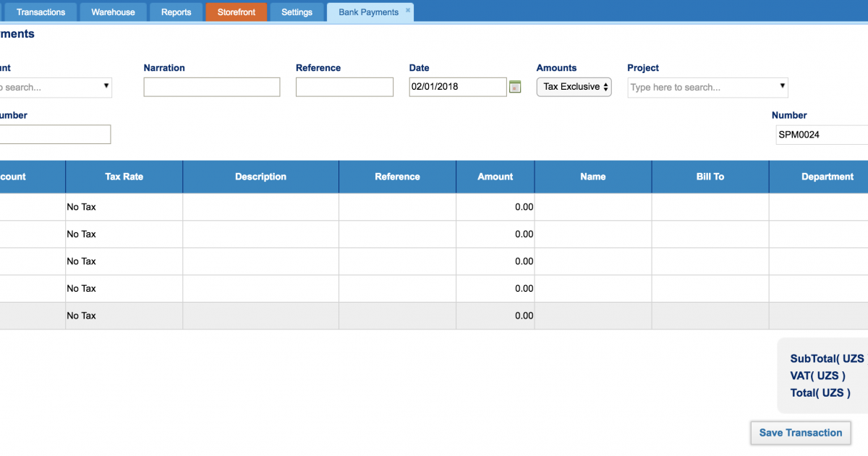Screen dimensions: 868x456
Task: Open the Project search dropdown
Action: click(x=707, y=88)
